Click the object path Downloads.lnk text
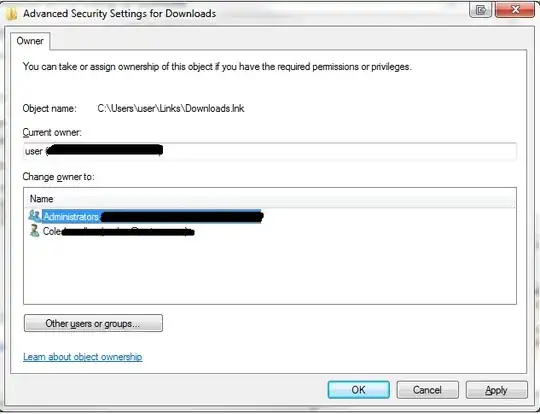 (x=171, y=108)
